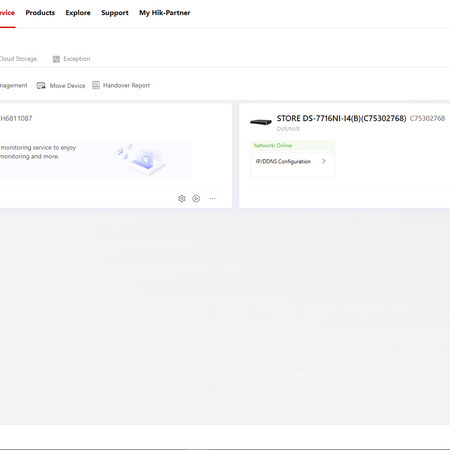450x450 pixels.
Task: Click the H6811087 serial text
Action: [16, 118]
